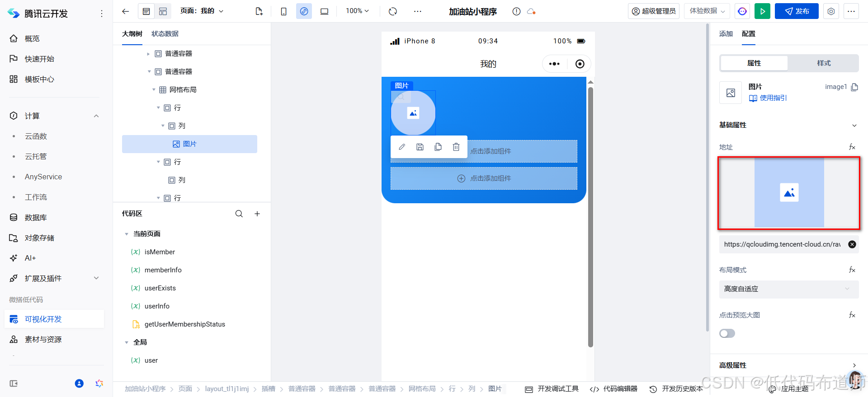Click the fx binding icon for 地址

(852, 147)
